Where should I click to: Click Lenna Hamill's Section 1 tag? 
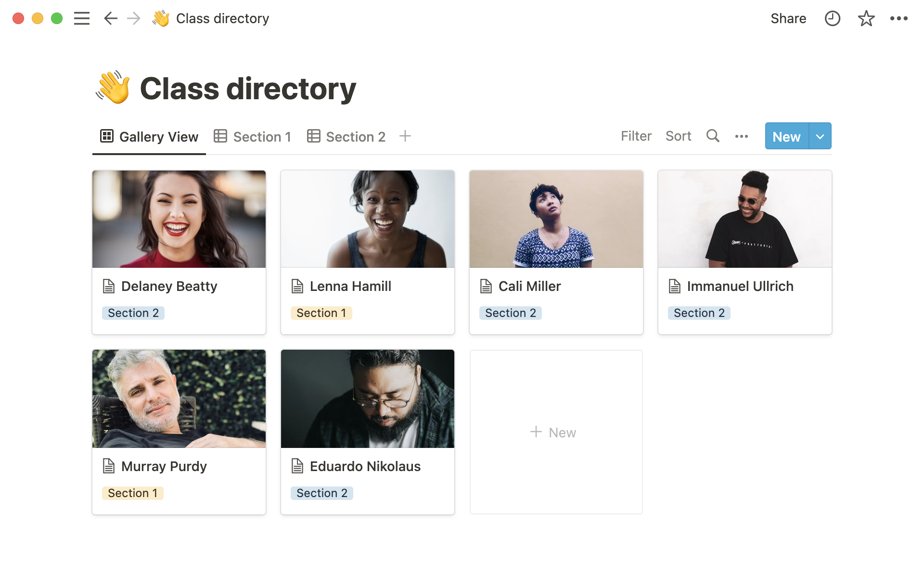pos(321,313)
